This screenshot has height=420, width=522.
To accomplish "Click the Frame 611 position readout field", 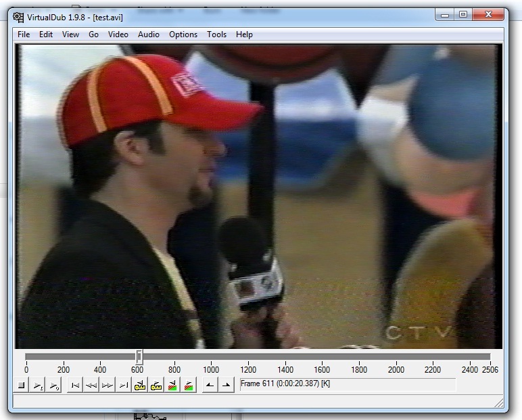I will coord(348,384).
